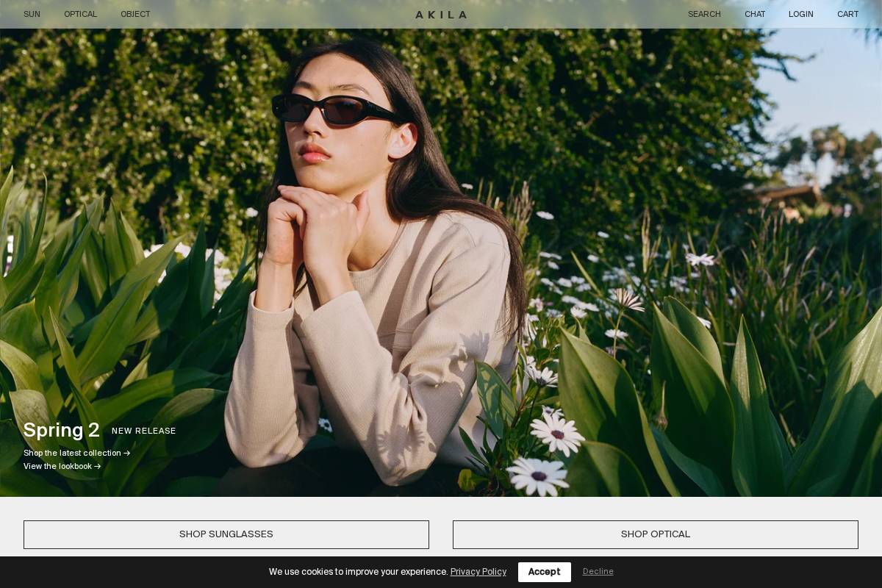
Task: Click the NEW RELEASE label
Action: [x=143, y=431]
